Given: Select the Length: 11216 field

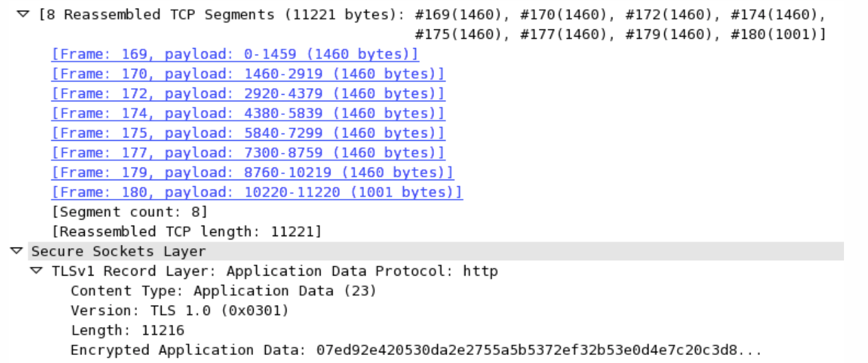Looking at the screenshot, I should (x=127, y=330).
